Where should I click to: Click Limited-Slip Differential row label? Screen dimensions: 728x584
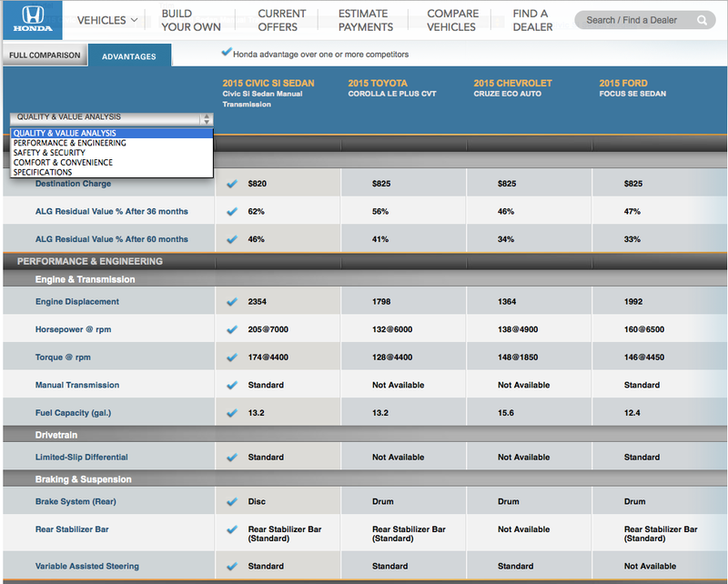[x=81, y=457]
